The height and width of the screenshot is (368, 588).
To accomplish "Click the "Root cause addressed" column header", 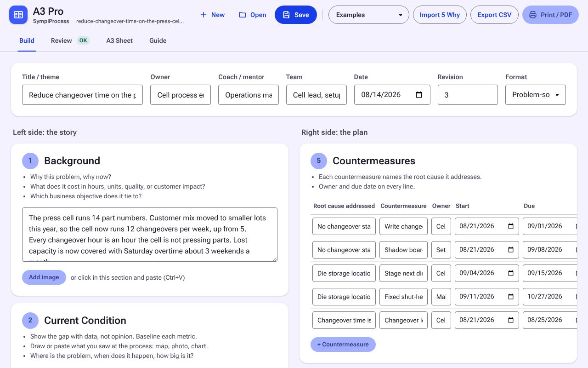I will [x=344, y=206].
